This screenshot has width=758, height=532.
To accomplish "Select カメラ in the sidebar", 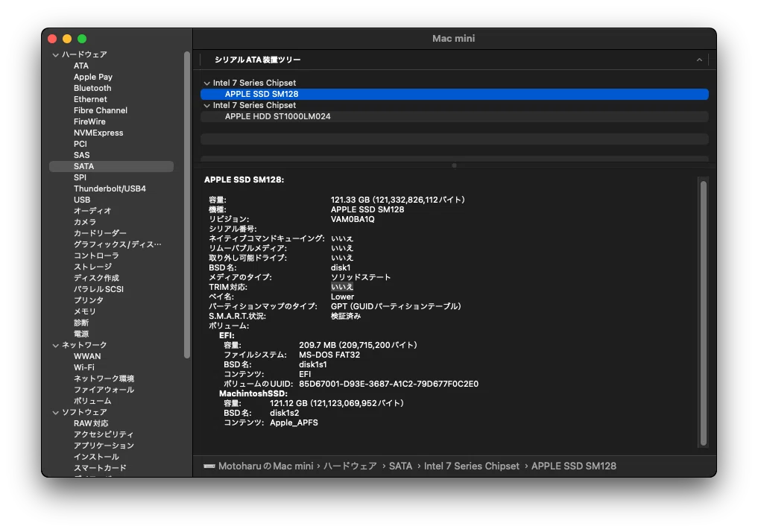I will pos(85,222).
